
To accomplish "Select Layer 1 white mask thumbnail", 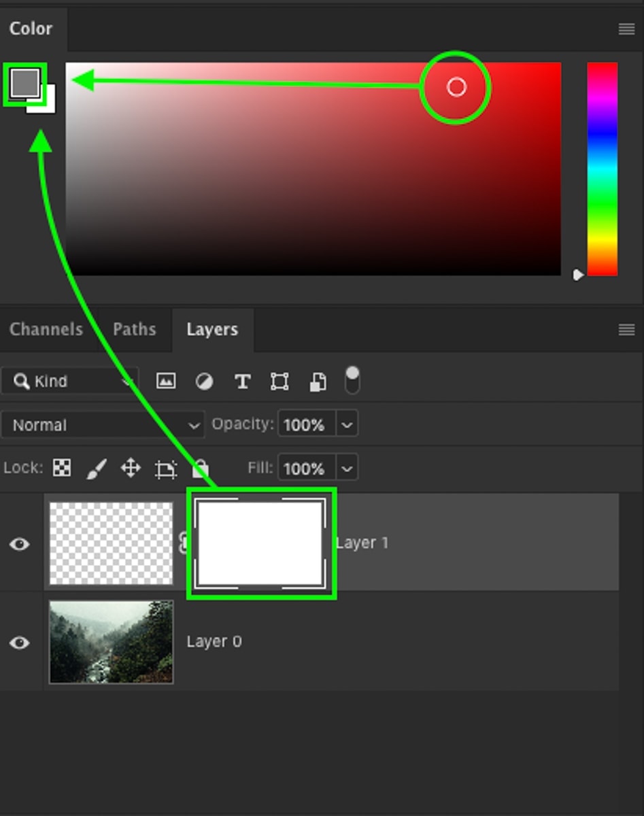I will pos(260,543).
